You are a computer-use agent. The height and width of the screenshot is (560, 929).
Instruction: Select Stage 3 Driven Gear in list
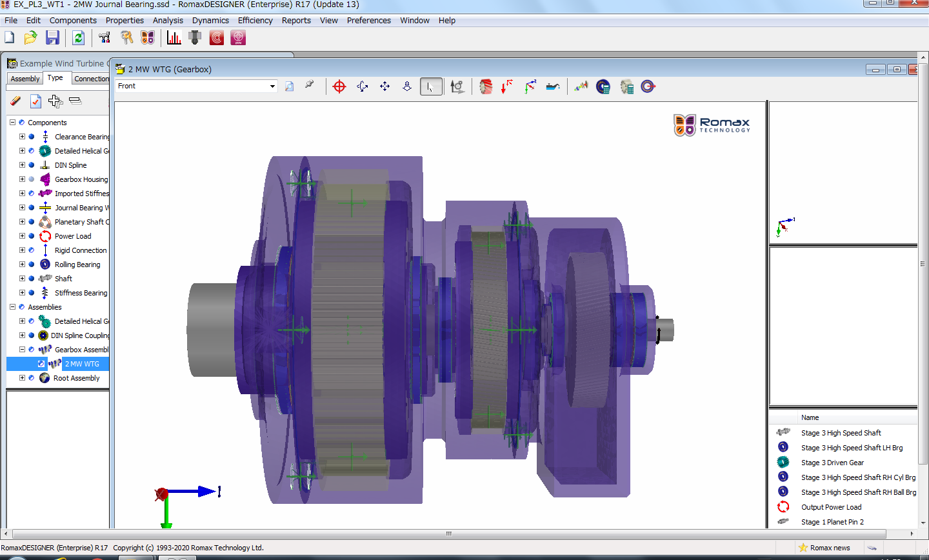coord(832,463)
